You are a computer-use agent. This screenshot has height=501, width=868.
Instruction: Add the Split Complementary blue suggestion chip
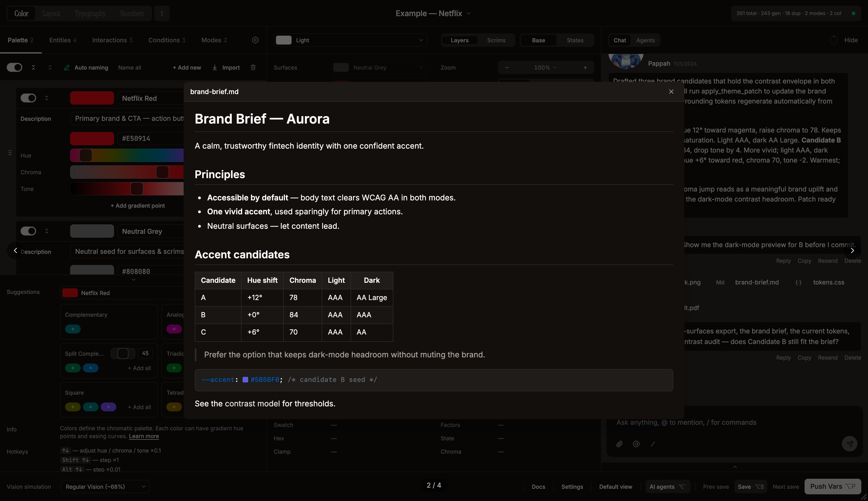[x=90, y=368]
